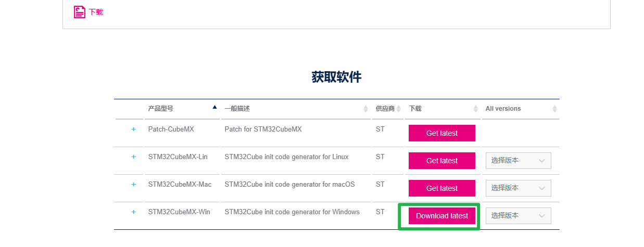Get latest Patch-CubeMX download
The width and height of the screenshot is (644, 247).
pyautogui.click(x=442, y=133)
